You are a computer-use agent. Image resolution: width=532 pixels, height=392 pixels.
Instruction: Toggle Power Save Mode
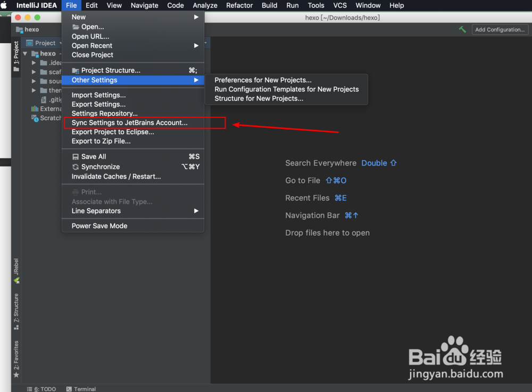click(133, 226)
